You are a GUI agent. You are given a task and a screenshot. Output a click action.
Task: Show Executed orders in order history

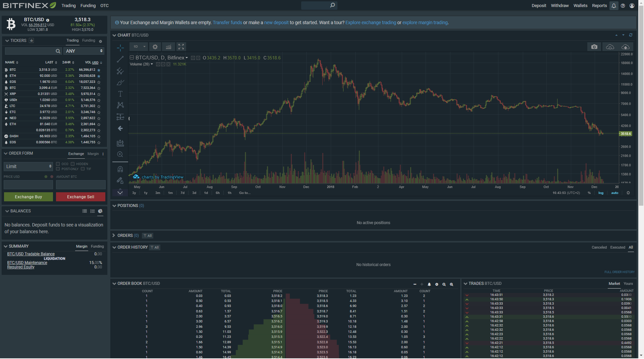point(618,248)
